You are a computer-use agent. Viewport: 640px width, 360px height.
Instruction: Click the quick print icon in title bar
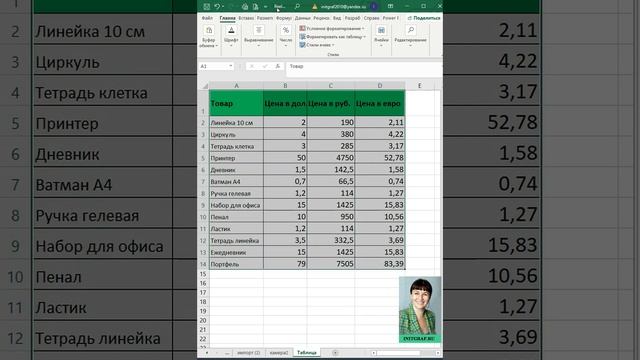pos(244,7)
